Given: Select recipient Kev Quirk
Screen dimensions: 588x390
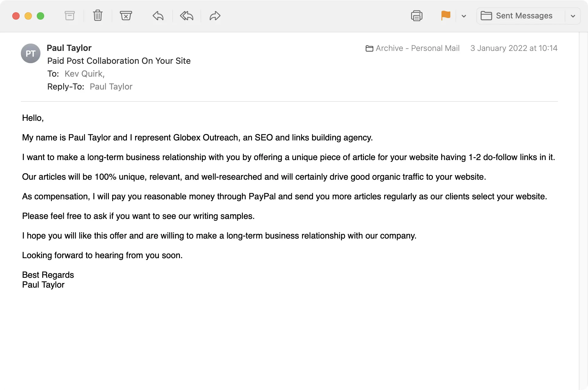Looking at the screenshot, I should tap(84, 74).
